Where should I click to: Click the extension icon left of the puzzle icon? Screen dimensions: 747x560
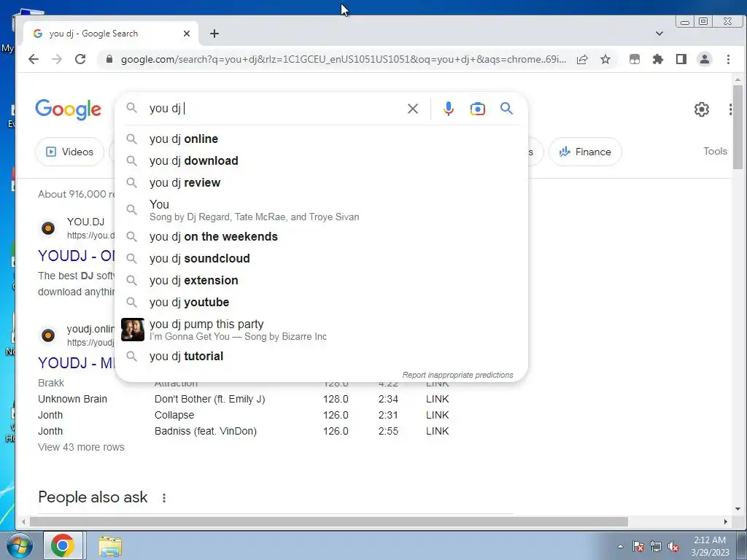click(x=635, y=59)
